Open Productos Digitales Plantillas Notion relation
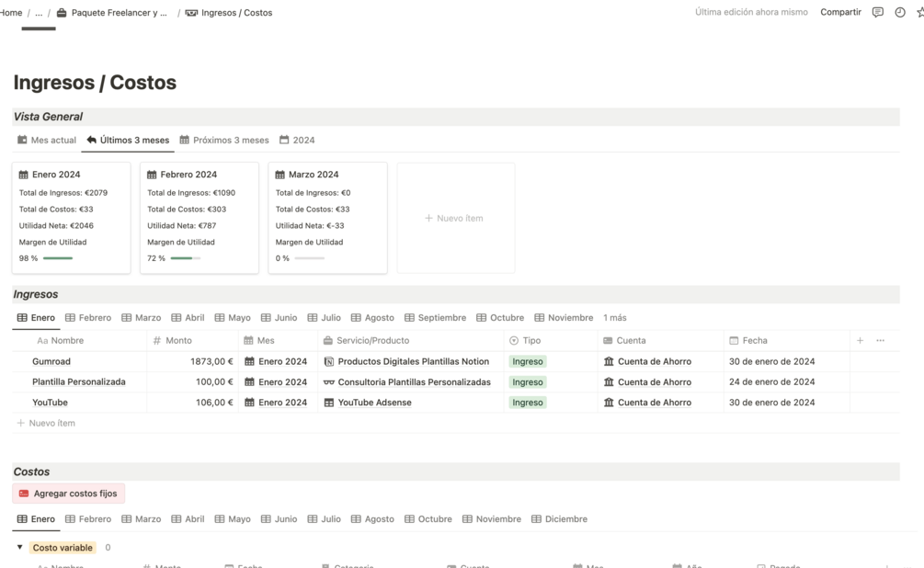 [x=406, y=362]
